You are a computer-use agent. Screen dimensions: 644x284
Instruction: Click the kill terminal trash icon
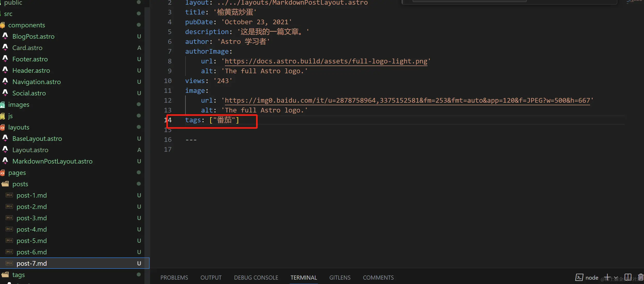tap(641, 277)
